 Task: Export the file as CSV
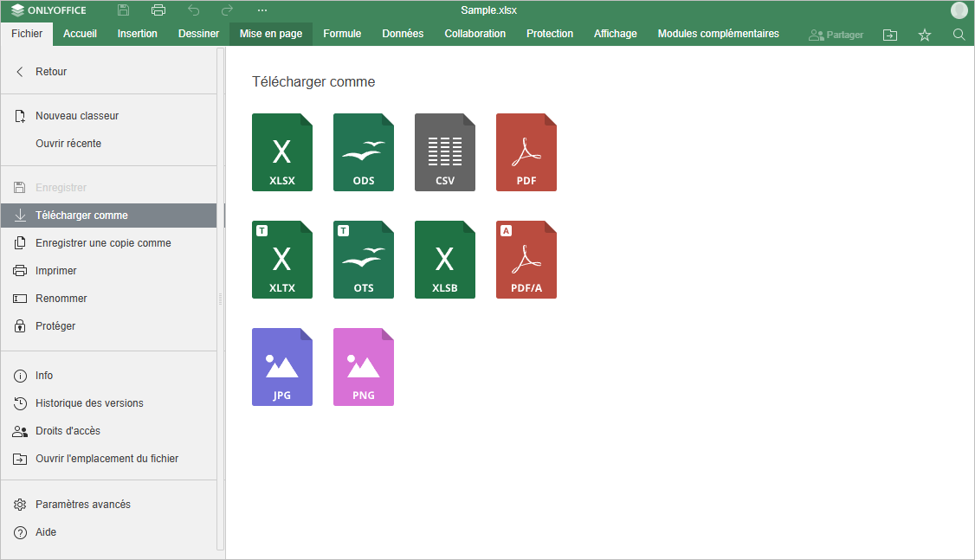point(444,152)
